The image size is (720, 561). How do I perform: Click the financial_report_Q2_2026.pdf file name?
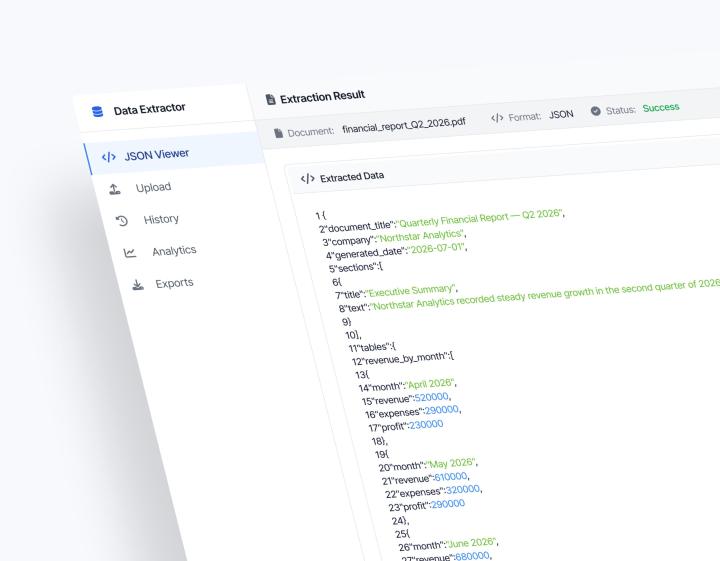point(404,125)
